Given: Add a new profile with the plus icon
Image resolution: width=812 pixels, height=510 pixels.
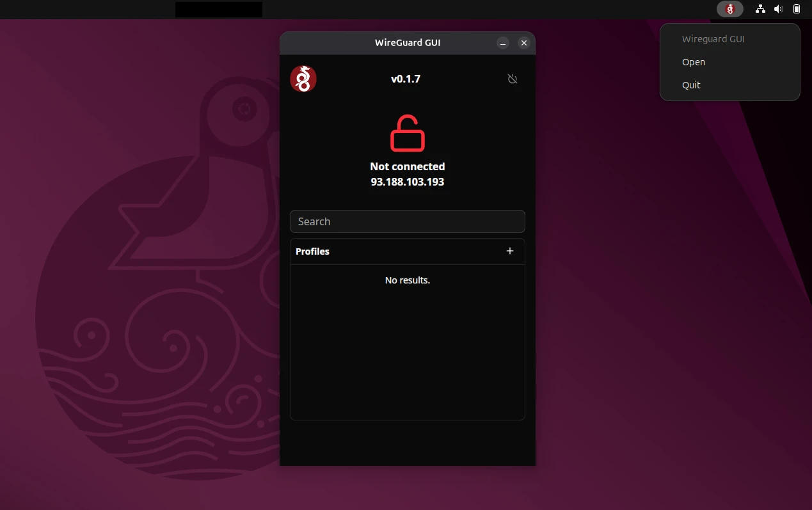Looking at the screenshot, I should 510,251.
